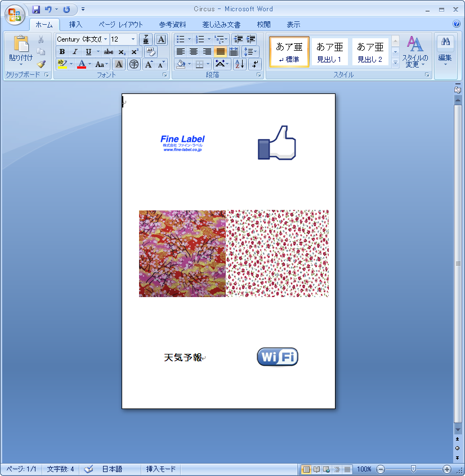Center the paragraph text
Image resolution: width=465 pixels, height=476 pixels.
pyautogui.click(x=194, y=52)
